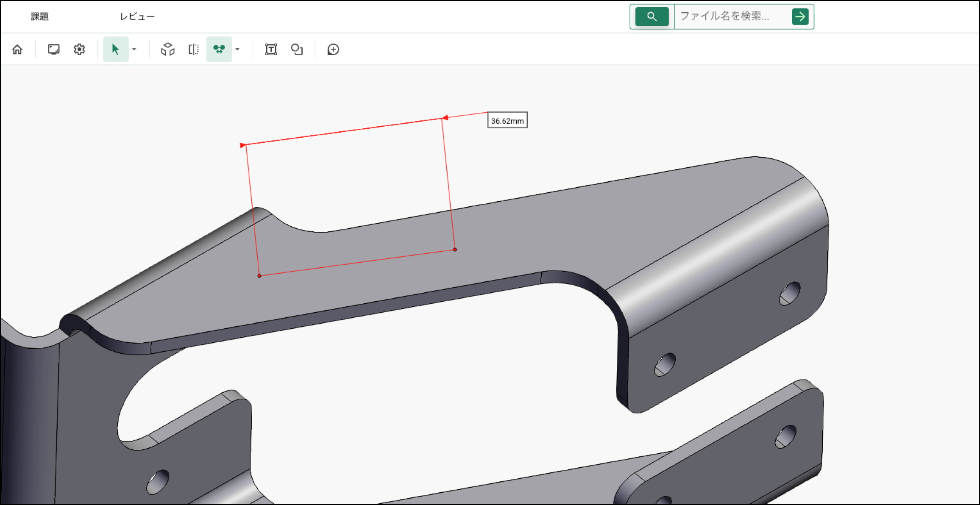The image size is (980, 505).
Task: Click the exploded view cube icon
Action: (x=167, y=50)
